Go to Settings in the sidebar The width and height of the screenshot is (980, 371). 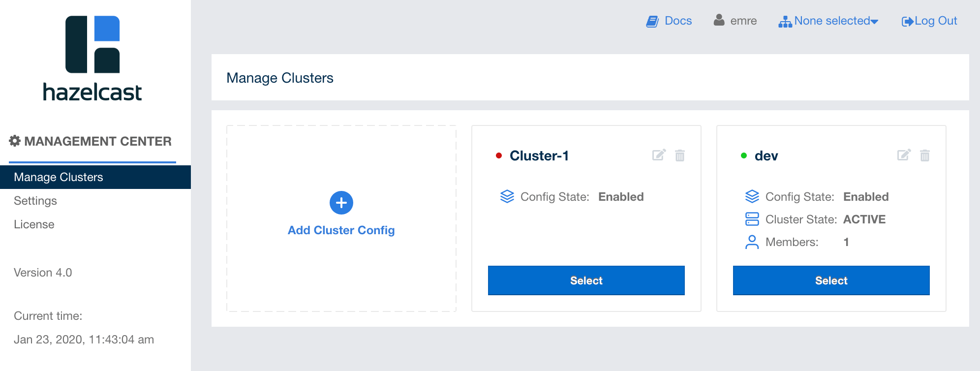[35, 201]
